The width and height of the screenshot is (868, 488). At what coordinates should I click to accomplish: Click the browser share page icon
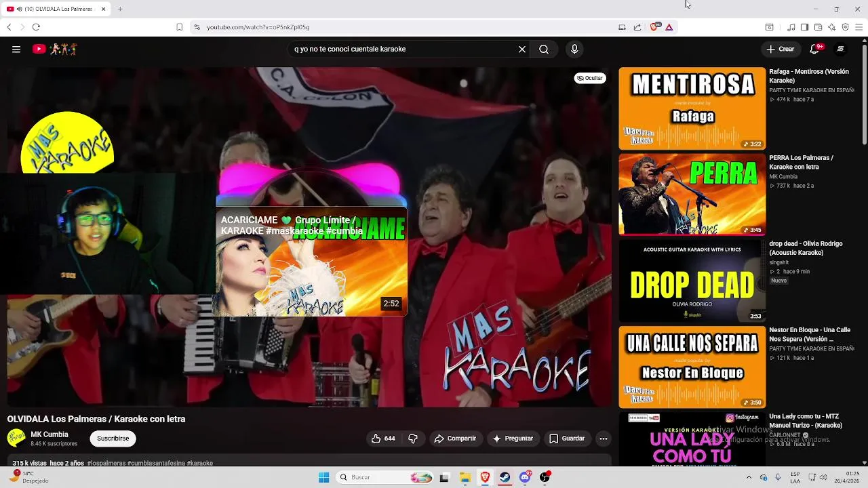coord(637,27)
